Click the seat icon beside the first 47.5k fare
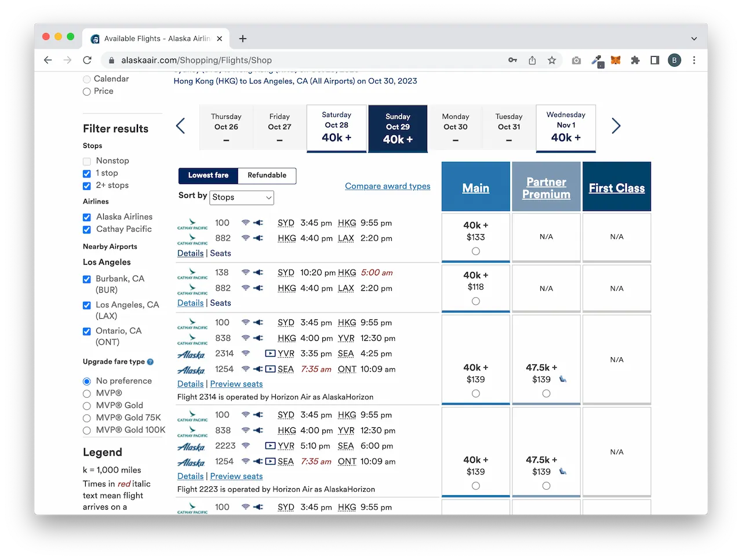 pos(562,379)
